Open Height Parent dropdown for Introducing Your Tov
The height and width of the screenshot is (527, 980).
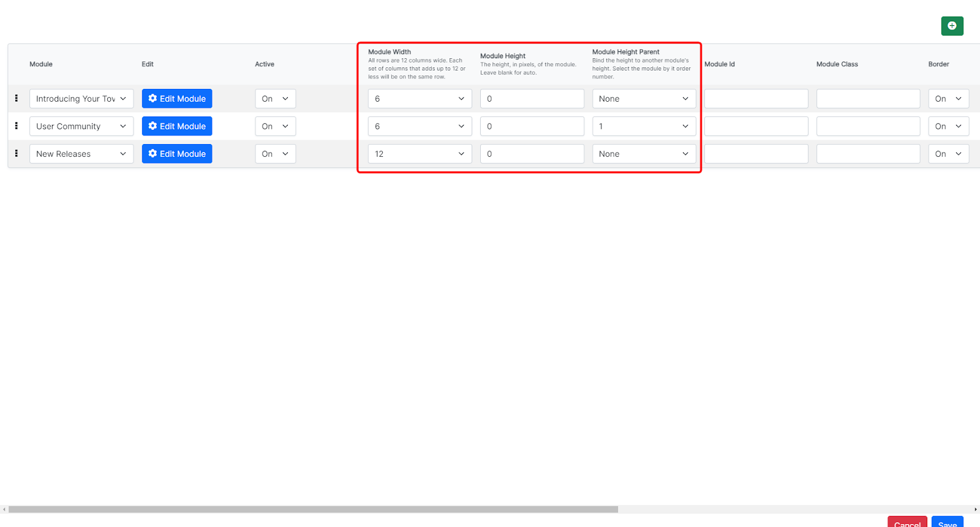click(x=644, y=99)
